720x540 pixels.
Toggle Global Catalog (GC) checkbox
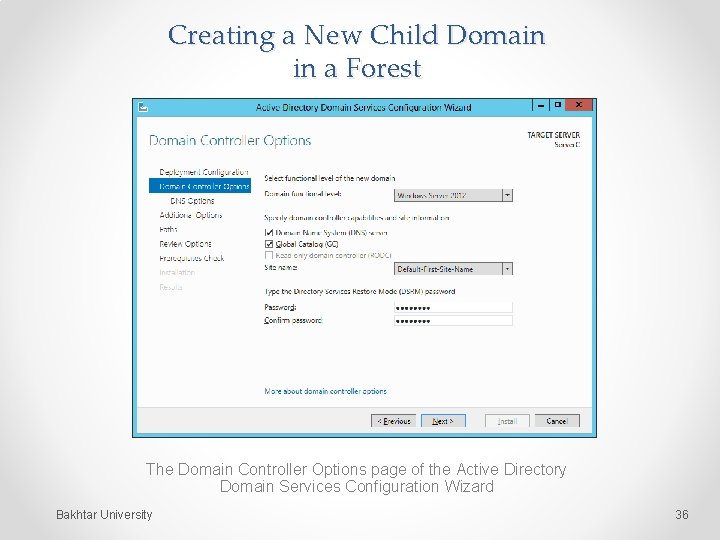[x=269, y=244]
